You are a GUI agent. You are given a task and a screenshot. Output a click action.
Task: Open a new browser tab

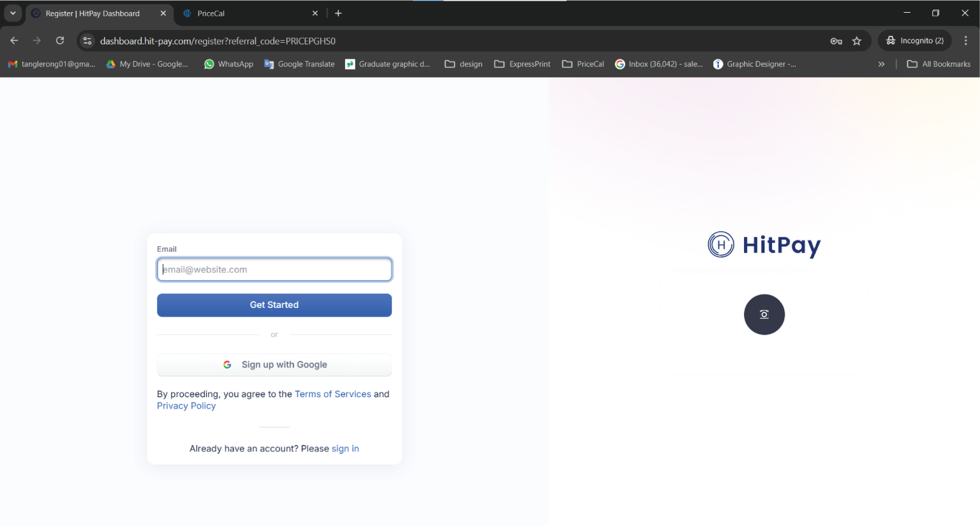pyautogui.click(x=338, y=13)
